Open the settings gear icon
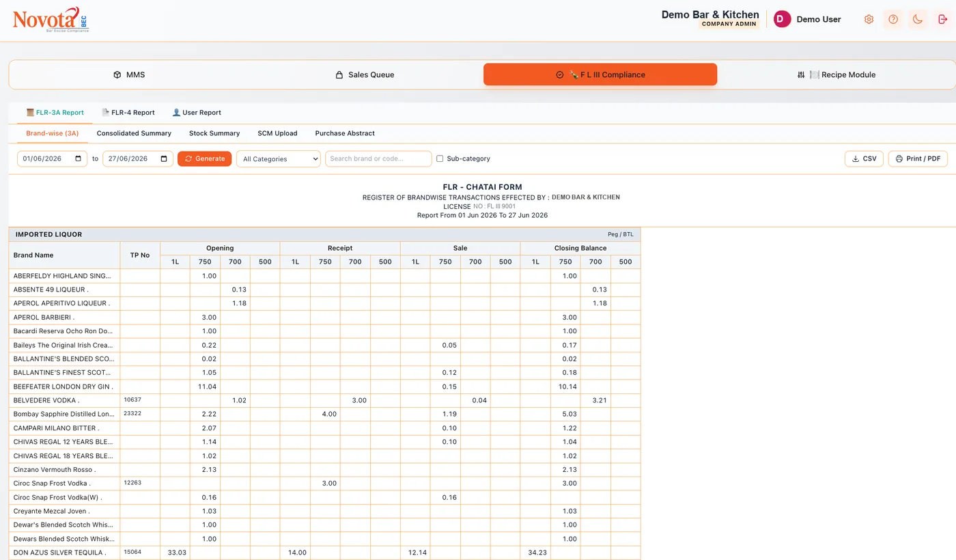Image resolution: width=956 pixels, height=560 pixels. pos(869,19)
